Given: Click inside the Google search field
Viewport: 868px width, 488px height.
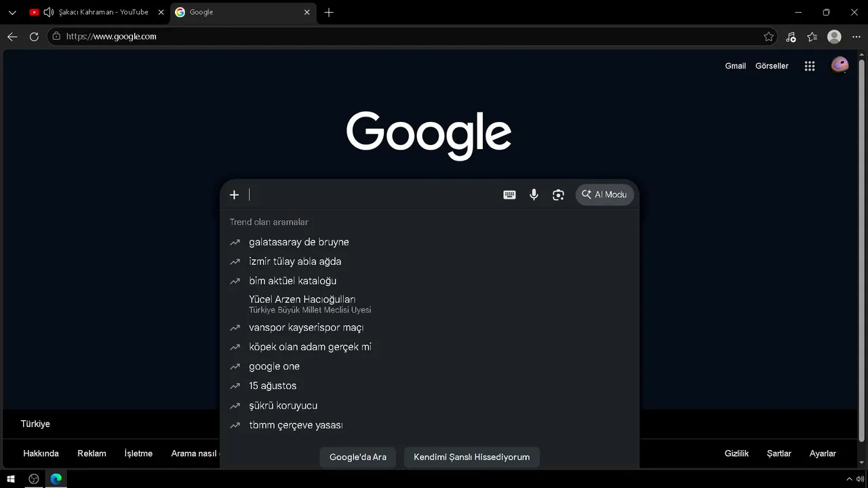Looking at the screenshot, I should coord(372,195).
